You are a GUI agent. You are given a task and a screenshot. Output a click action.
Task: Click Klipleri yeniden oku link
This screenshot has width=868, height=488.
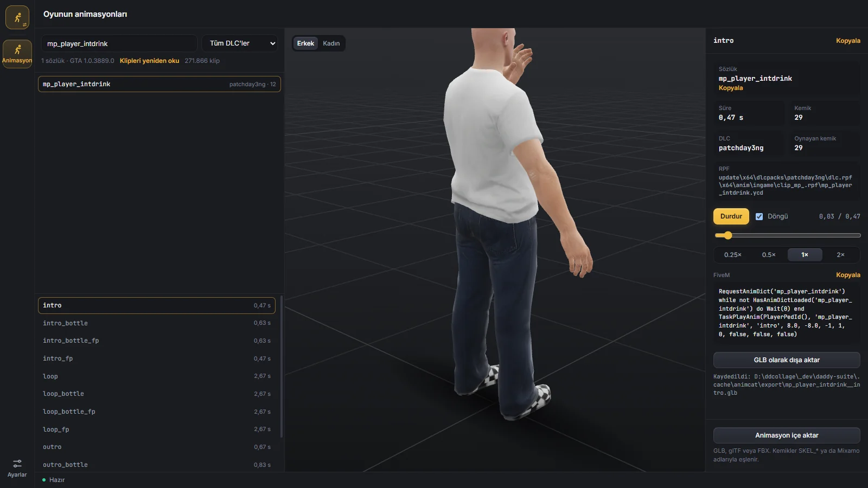(149, 61)
